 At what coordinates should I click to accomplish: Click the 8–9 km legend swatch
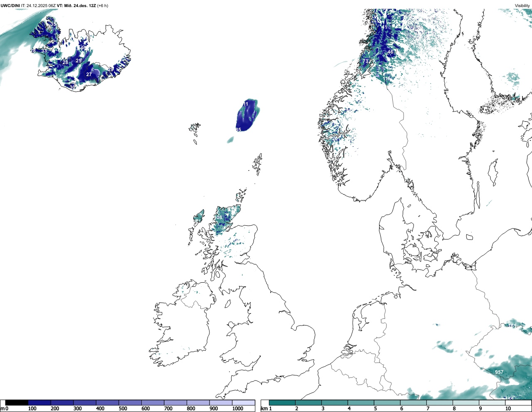466,402
